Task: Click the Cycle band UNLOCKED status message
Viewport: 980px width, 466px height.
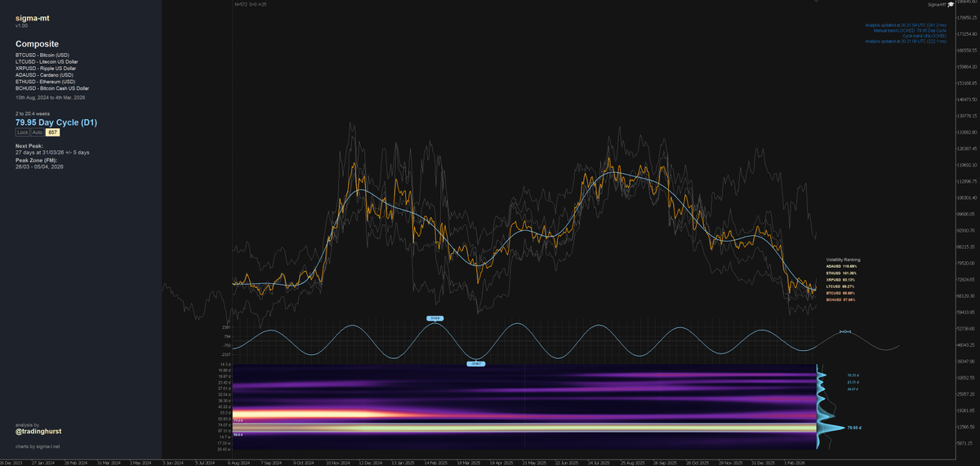Action: tap(924, 35)
